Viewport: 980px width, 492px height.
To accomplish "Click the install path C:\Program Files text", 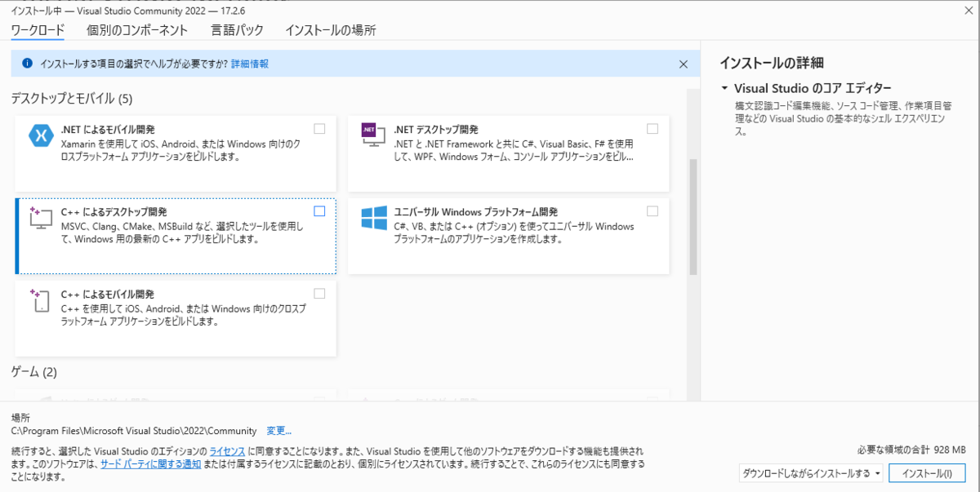I will tap(134, 431).
